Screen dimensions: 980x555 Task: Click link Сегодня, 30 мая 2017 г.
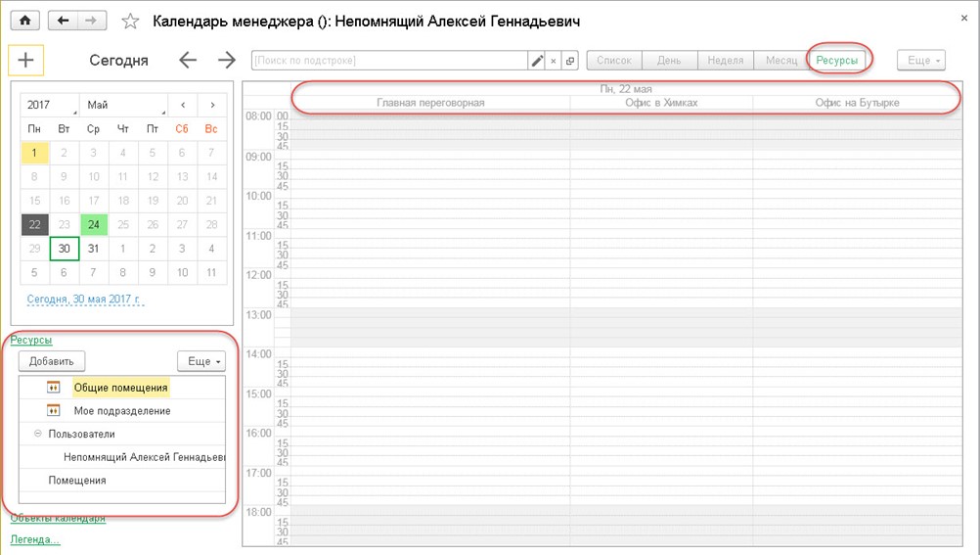point(83,300)
